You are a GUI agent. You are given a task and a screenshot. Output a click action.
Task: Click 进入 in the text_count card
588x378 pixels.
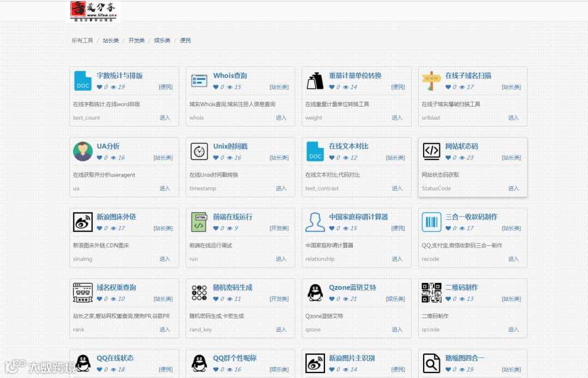point(164,117)
